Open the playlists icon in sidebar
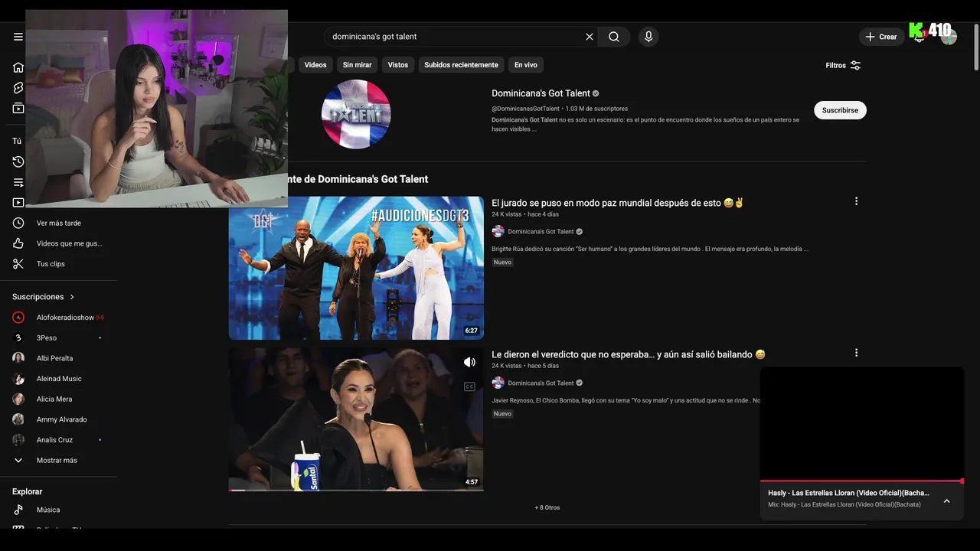980x551 pixels. (18, 182)
